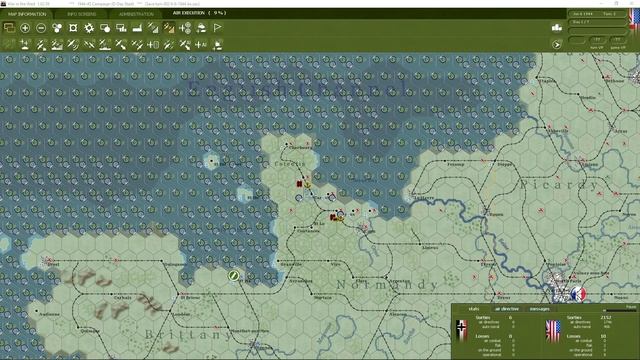Click the Allied flag at top right

[634, 20]
